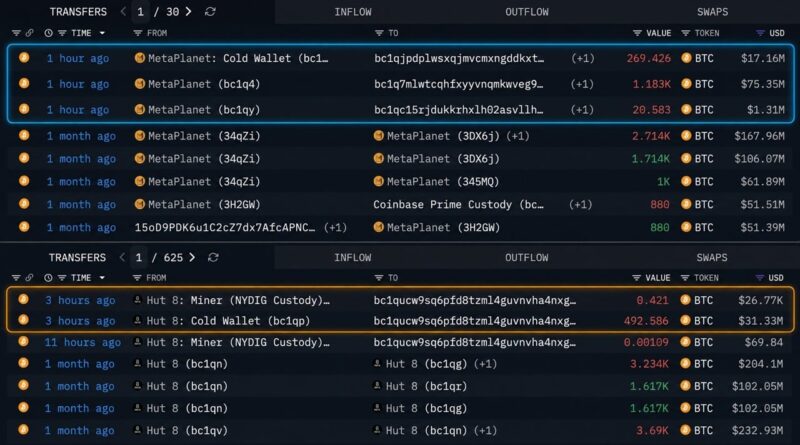Switch to OUTFLOW tab in bottom panel

[527, 258]
